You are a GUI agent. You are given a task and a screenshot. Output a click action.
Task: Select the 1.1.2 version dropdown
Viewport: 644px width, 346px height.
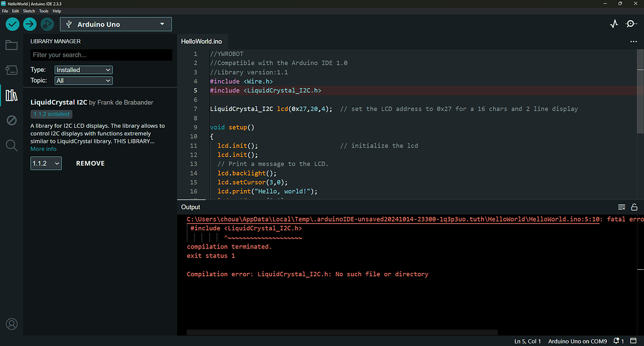coord(46,163)
